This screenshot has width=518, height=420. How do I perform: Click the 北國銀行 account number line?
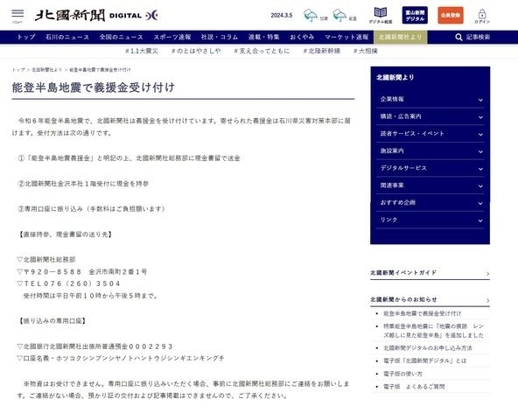point(94,346)
